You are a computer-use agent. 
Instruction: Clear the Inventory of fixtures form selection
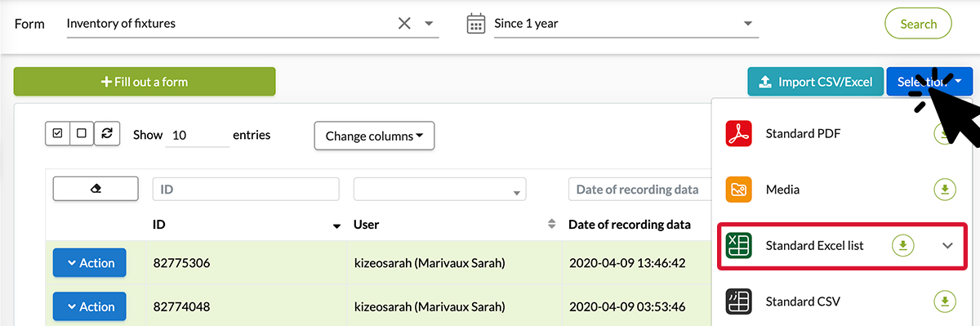coord(404,24)
